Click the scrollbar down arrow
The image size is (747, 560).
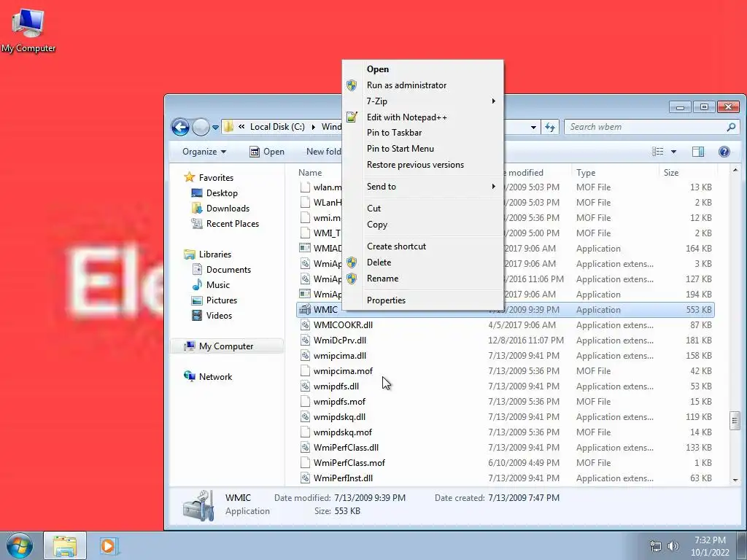point(735,480)
